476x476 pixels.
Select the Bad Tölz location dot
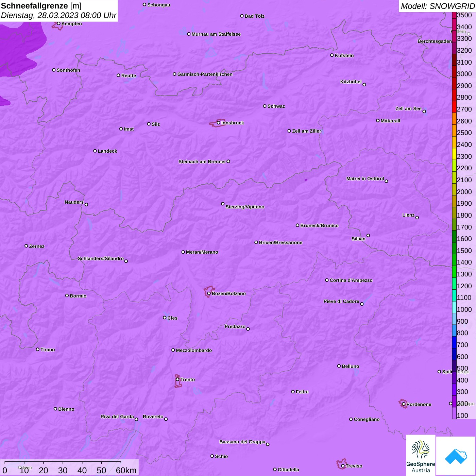click(x=242, y=16)
